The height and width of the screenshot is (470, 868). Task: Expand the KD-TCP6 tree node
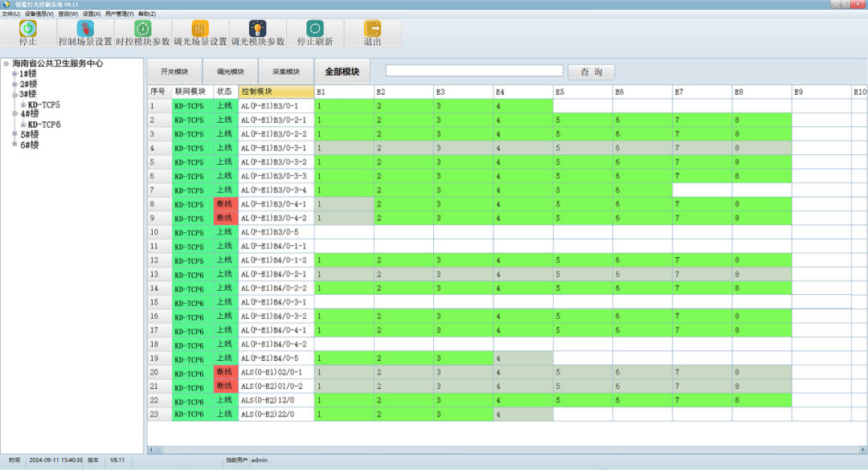point(23,125)
